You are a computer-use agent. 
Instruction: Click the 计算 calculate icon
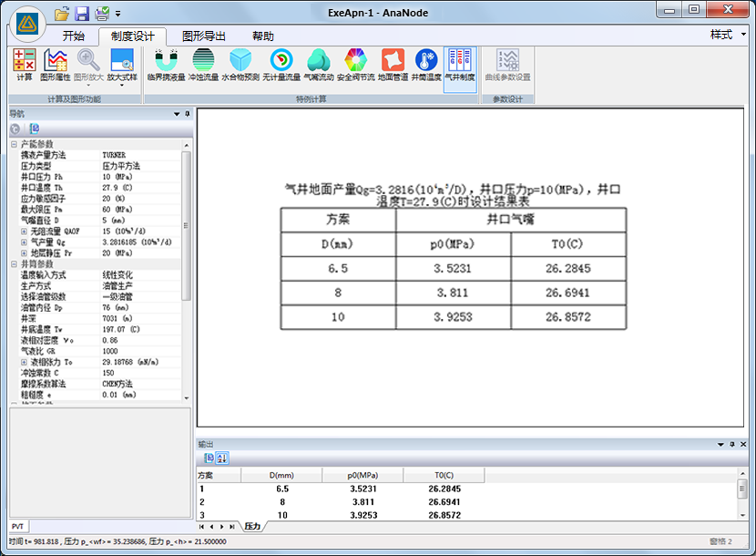point(25,66)
